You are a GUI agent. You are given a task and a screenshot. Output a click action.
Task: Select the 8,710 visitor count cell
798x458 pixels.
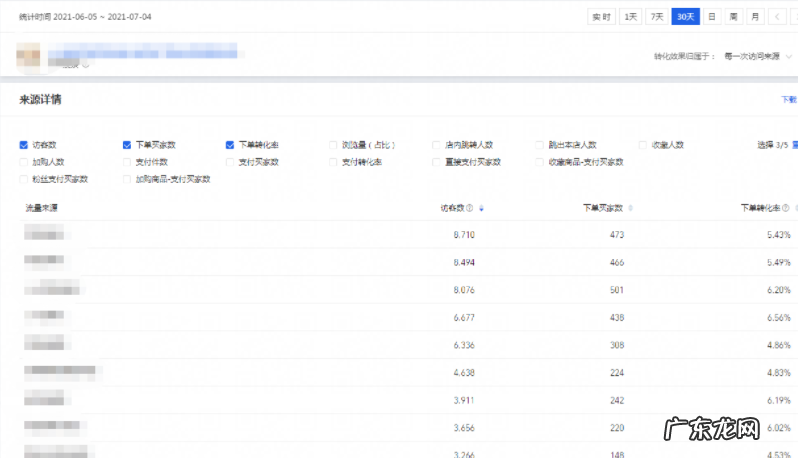(464, 235)
